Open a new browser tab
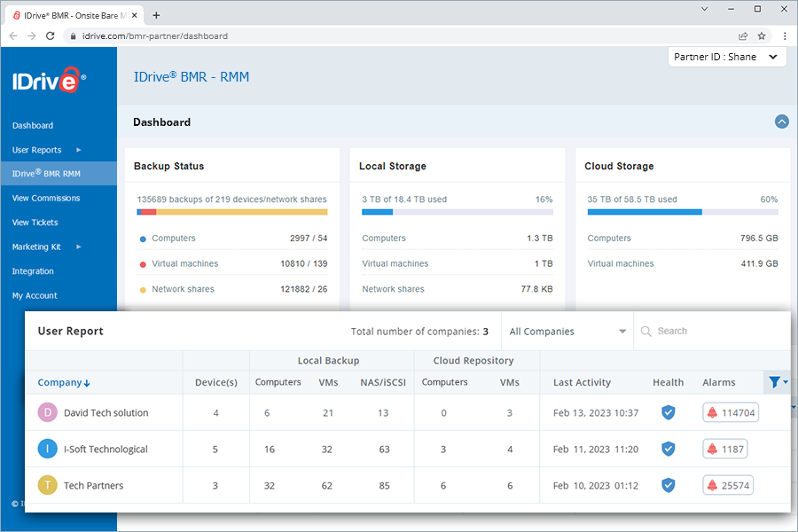 point(156,15)
